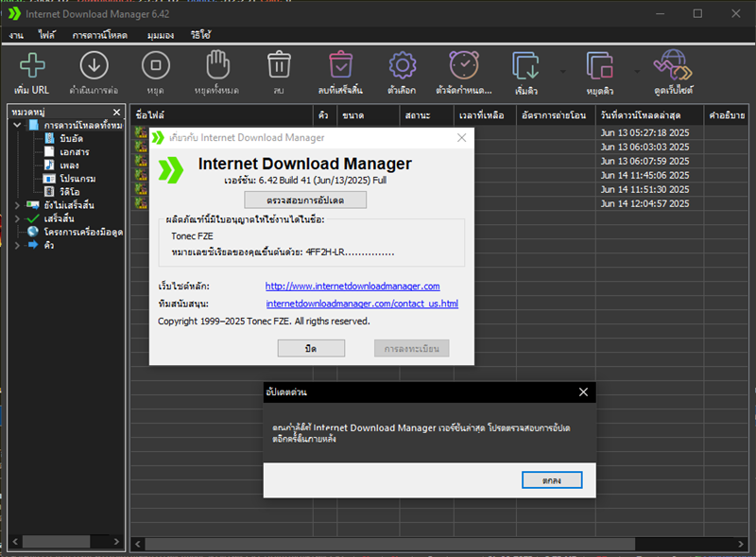Sort by สถานะ column header

427,114
